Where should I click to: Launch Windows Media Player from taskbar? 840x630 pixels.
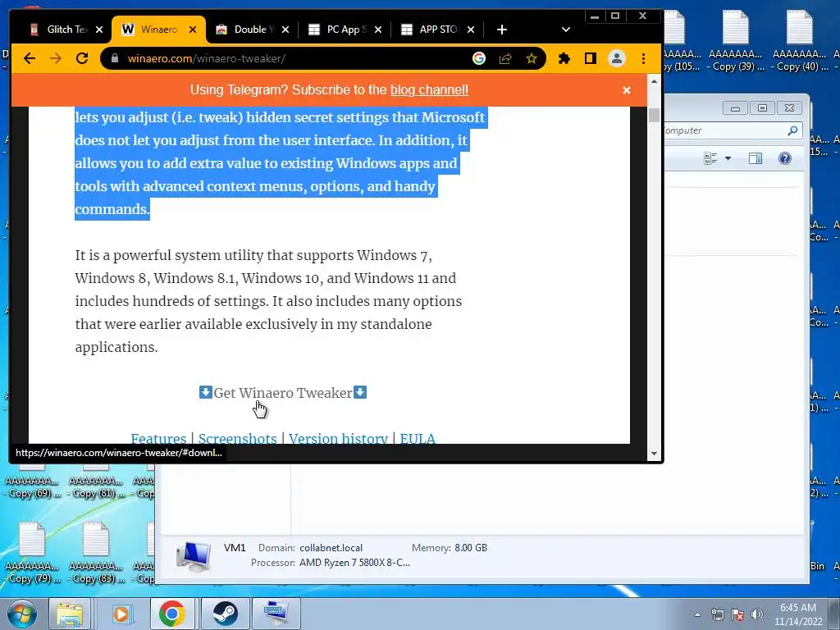click(121, 614)
